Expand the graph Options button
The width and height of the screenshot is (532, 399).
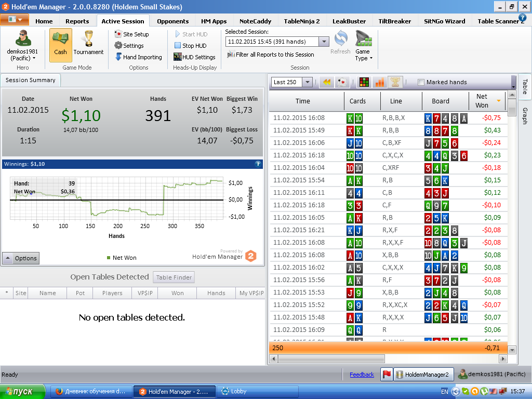(21, 258)
